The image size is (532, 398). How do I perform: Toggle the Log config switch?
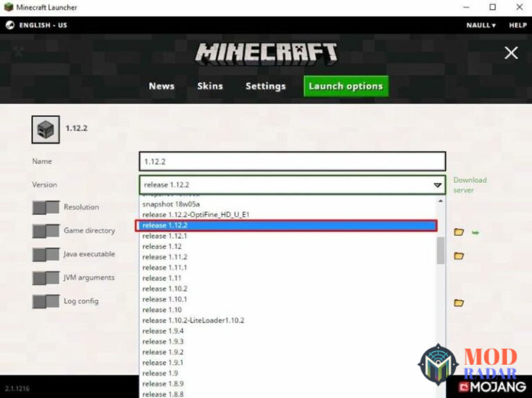[x=46, y=301]
